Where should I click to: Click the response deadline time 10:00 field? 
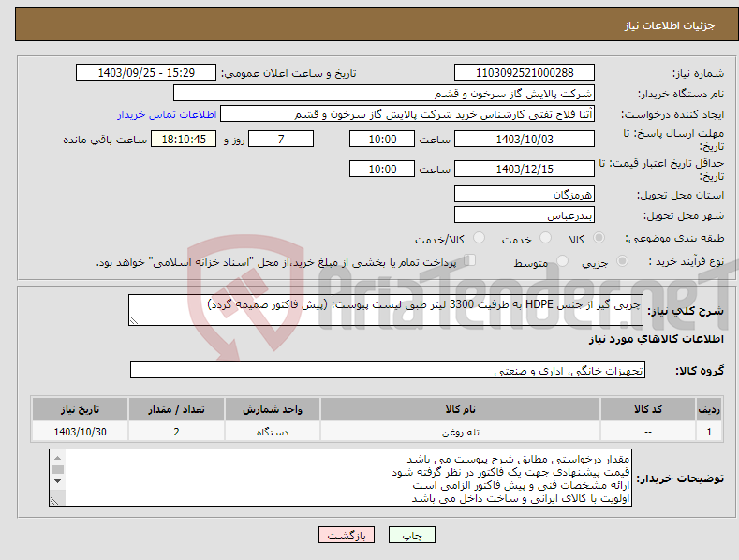click(x=382, y=139)
